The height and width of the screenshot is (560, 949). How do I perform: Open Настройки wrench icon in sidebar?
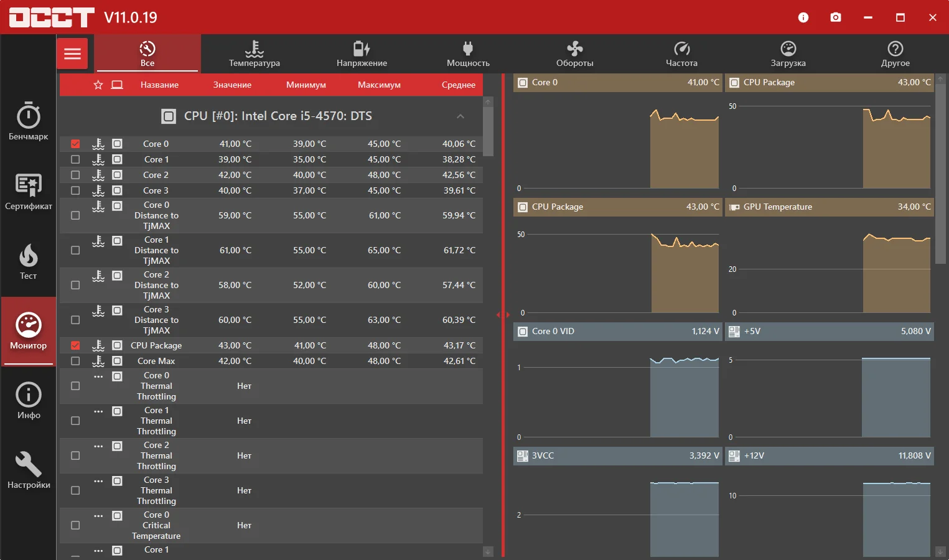click(29, 470)
